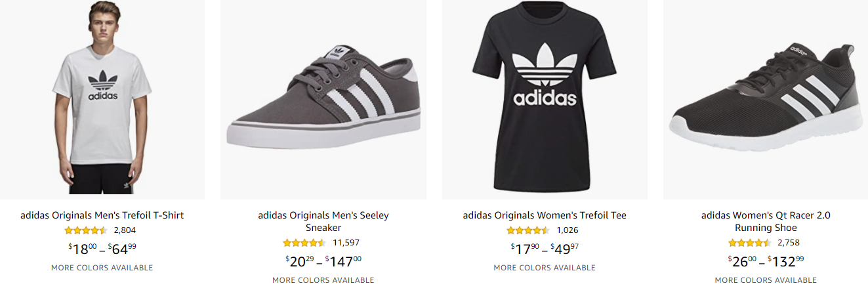
Task: Open the black women's Trefoil Tee image
Action: click(x=544, y=98)
